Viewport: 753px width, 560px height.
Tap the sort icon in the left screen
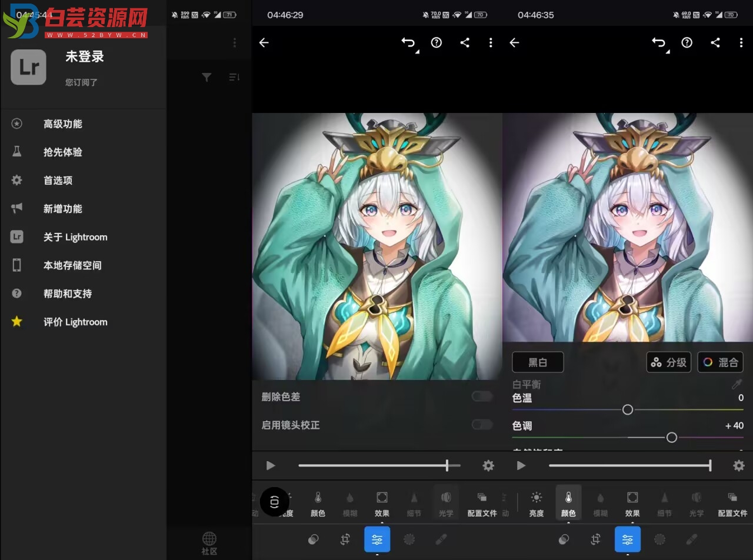tap(234, 77)
